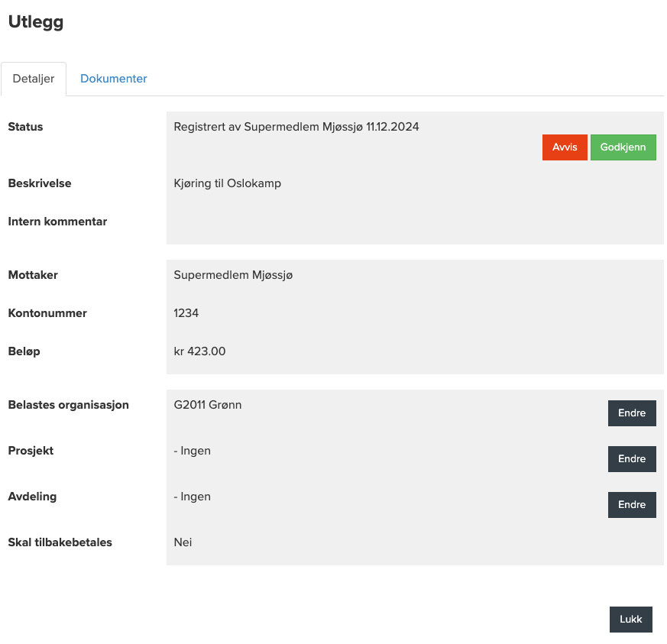Approve the expense with Godkjenn

click(623, 147)
